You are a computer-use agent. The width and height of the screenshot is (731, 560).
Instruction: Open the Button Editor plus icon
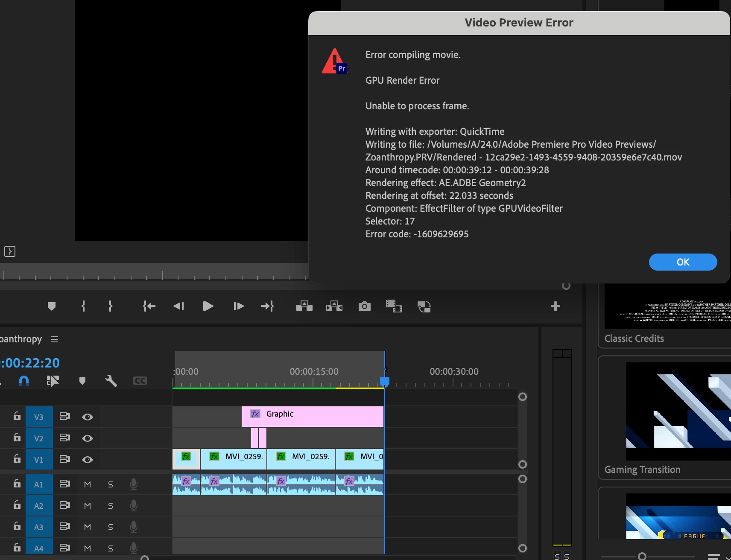556,306
